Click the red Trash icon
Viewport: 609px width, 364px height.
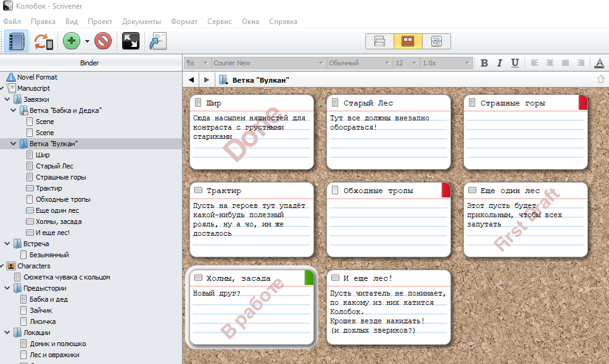coord(103,41)
